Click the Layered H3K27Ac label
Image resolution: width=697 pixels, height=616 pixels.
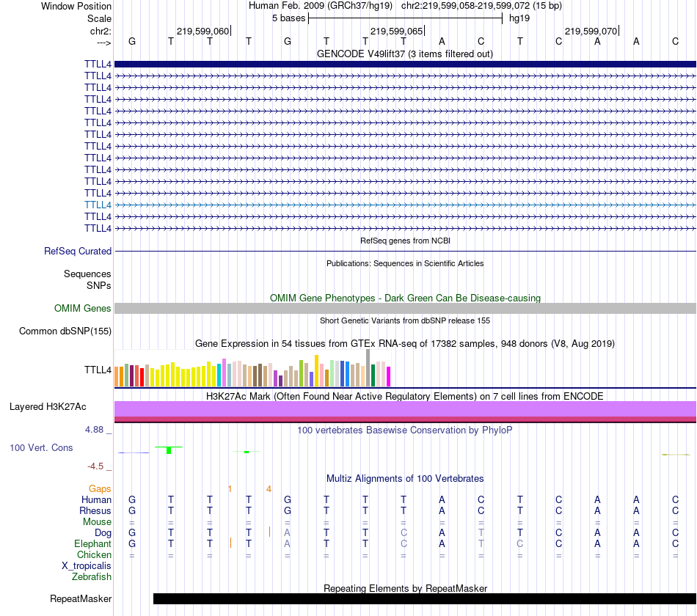pos(48,407)
